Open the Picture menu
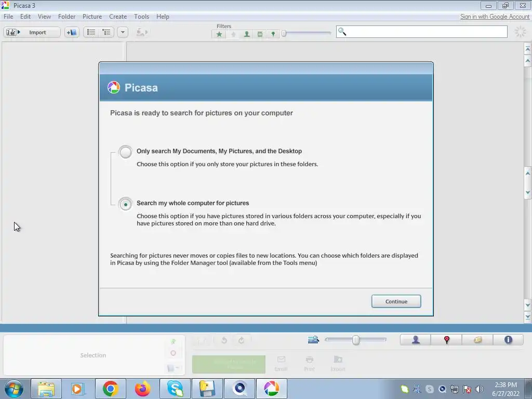 92,16
